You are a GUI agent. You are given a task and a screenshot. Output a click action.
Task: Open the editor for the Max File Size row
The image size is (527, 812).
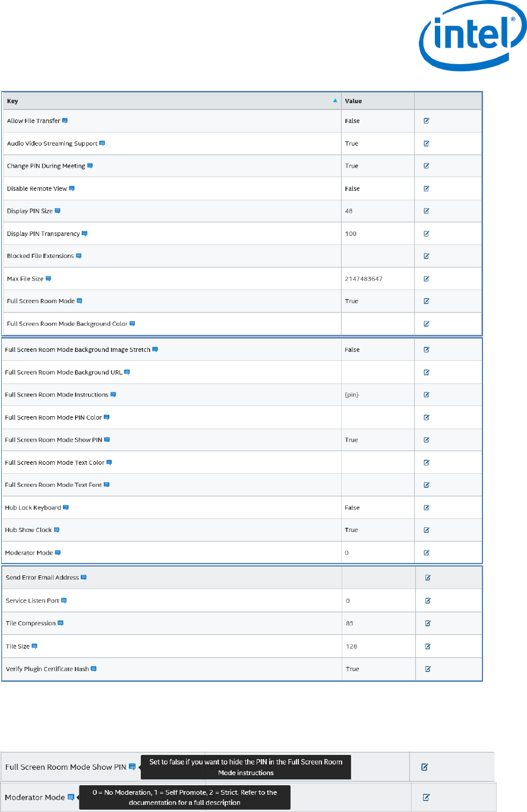coord(427,278)
